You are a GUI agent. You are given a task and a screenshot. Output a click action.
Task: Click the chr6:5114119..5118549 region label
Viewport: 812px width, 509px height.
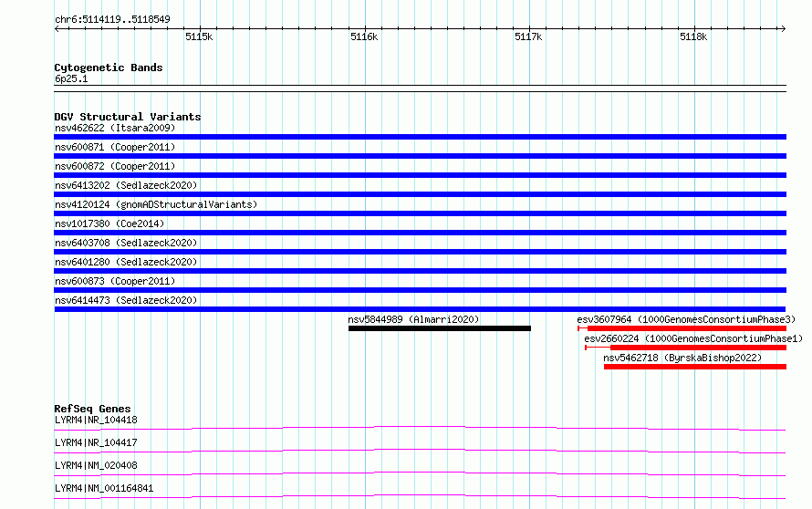point(112,19)
